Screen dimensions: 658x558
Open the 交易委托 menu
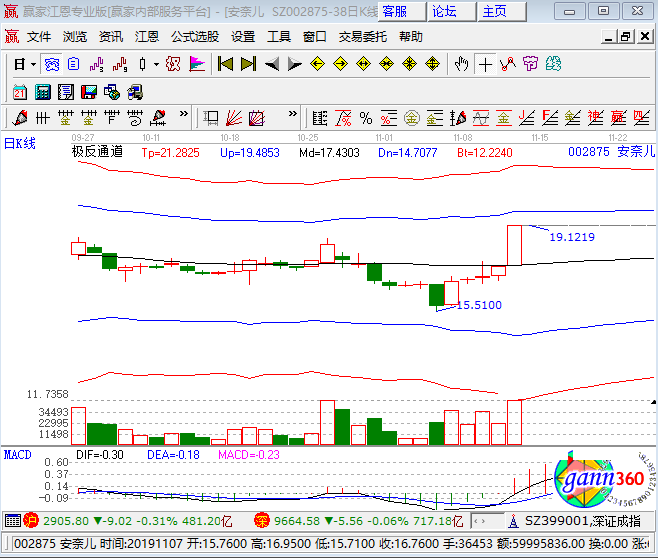(363, 37)
